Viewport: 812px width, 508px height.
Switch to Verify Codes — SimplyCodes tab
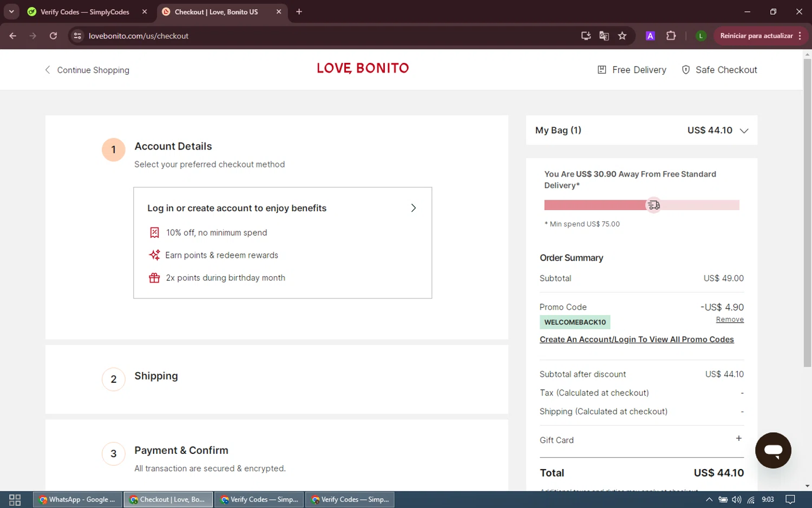point(85,11)
